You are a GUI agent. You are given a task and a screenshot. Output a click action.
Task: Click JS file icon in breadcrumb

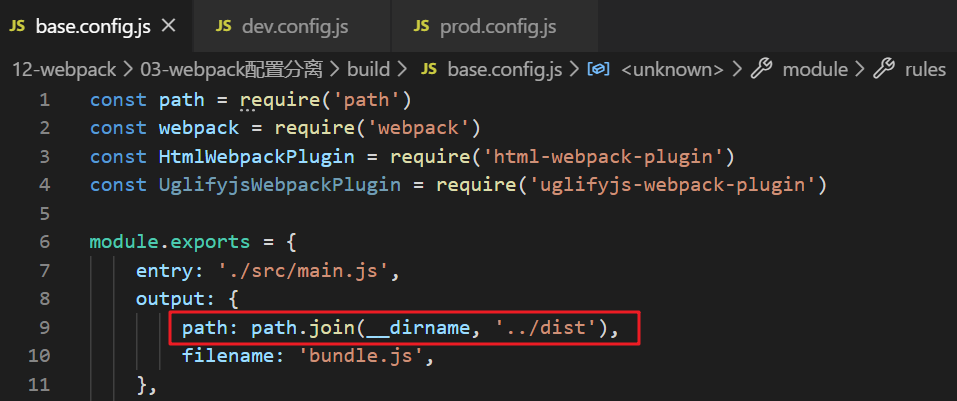[429, 70]
